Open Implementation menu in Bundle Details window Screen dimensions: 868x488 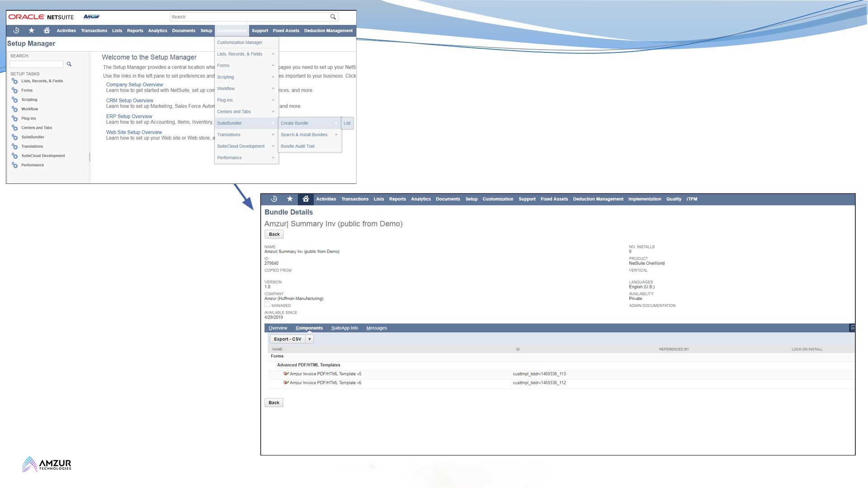[645, 199]
